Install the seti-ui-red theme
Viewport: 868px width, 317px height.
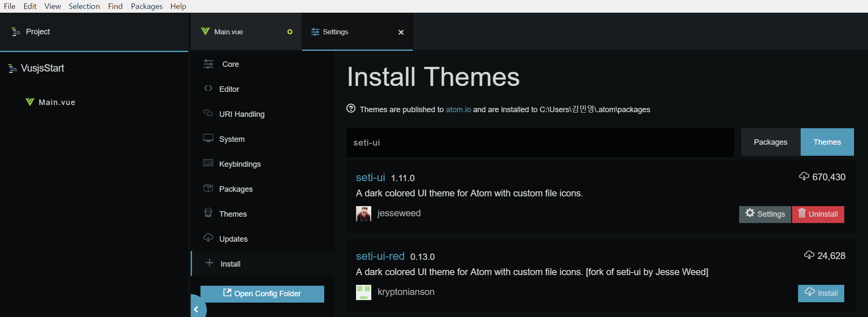click(x=821, y=293)
